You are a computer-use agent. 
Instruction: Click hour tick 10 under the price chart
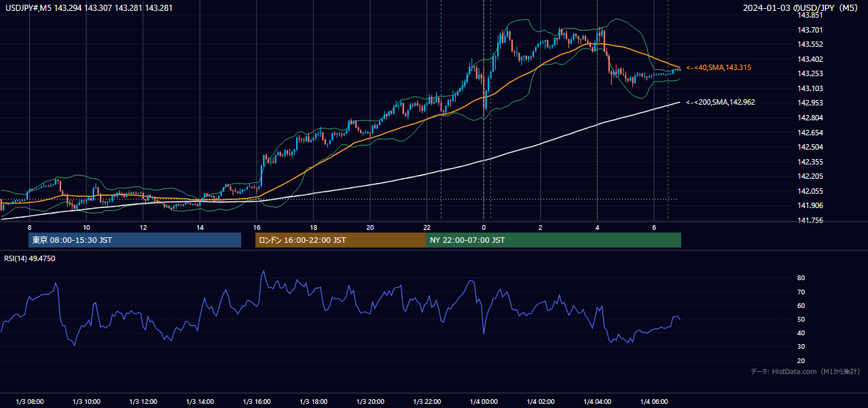(x=86, y=227)
